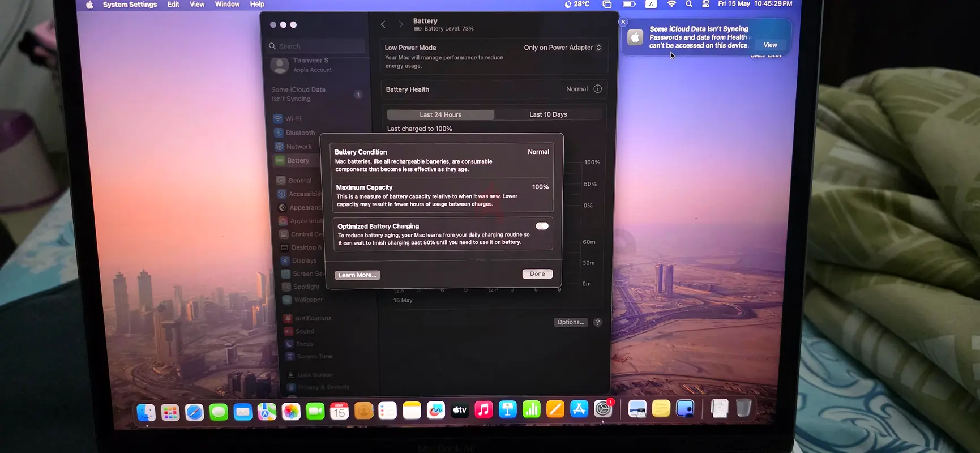Select the Last 24 Hours tab
This screenshot has height=453, width=980.
coord(440,114)
